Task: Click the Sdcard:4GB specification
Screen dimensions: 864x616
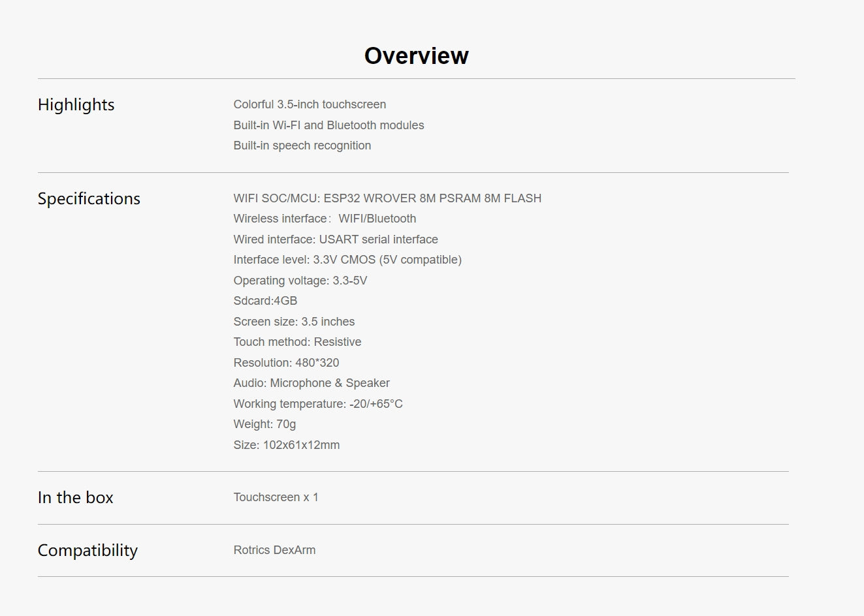Action: coord(265,301)
